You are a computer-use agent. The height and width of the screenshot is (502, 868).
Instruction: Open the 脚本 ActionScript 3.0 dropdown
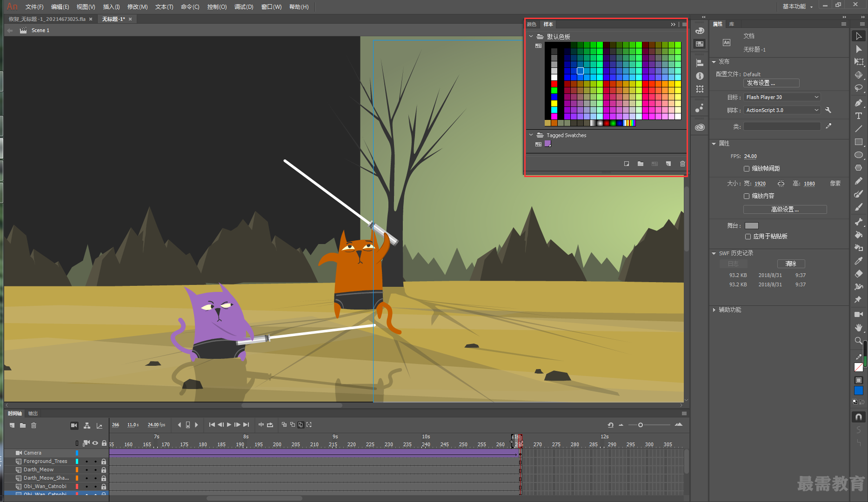pos(781,110)
